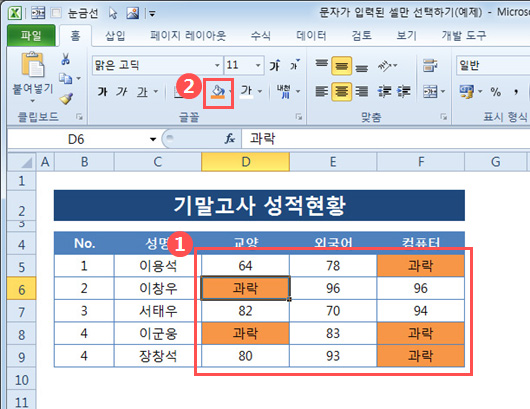Screen dimensions: 530x409
Task: Click the formula bar containing 과락
Action: [x=386, y=139]
